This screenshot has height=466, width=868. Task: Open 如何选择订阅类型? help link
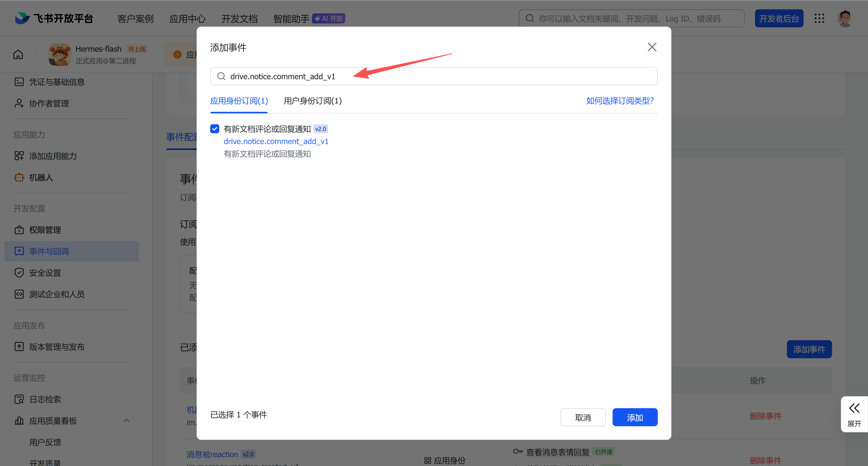point(620,101)
